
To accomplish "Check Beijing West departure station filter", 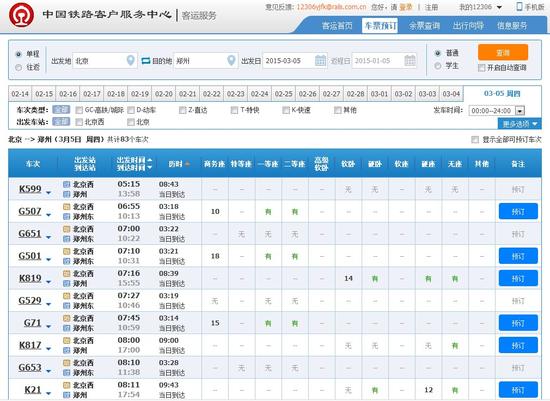I will click(79, 122).
